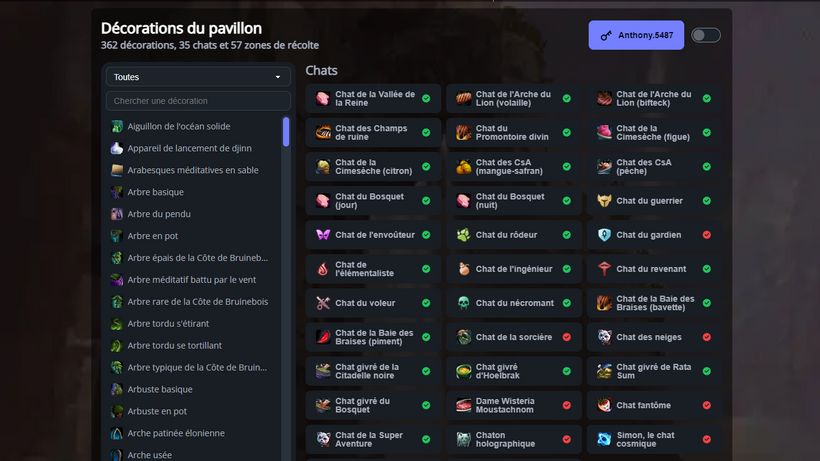Click the Chat de l'envoûteur butterfly icon
Image resolution: width=820 pixels, height=461 pixels.
[x=323, y=235]
